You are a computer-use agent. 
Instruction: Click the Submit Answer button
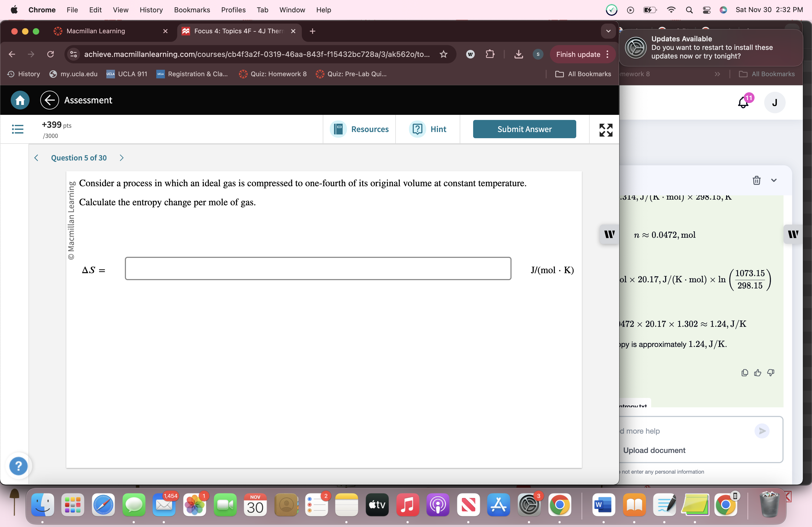pyautogui.click(x=524, y=129)
